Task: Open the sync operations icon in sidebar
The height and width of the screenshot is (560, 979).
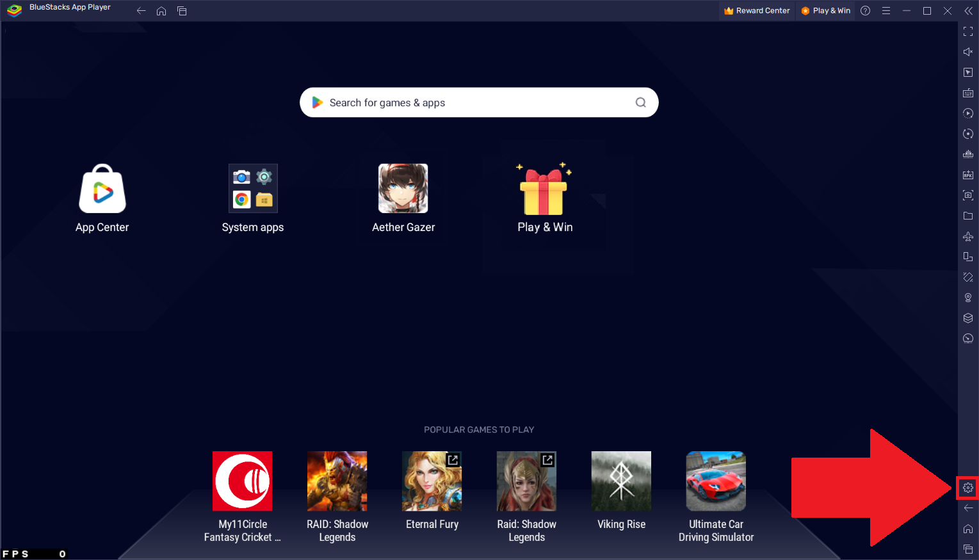Action: 968,113
